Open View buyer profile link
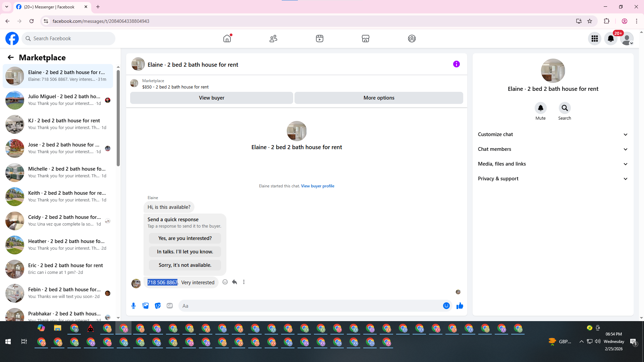 pos(317,186)
